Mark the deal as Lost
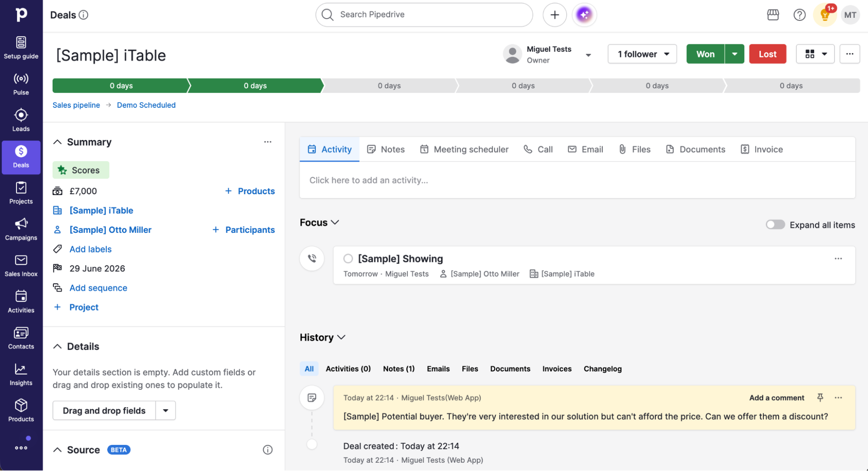Screen dimensions: 868x471 pyautogui.click(x=768, y=54)
